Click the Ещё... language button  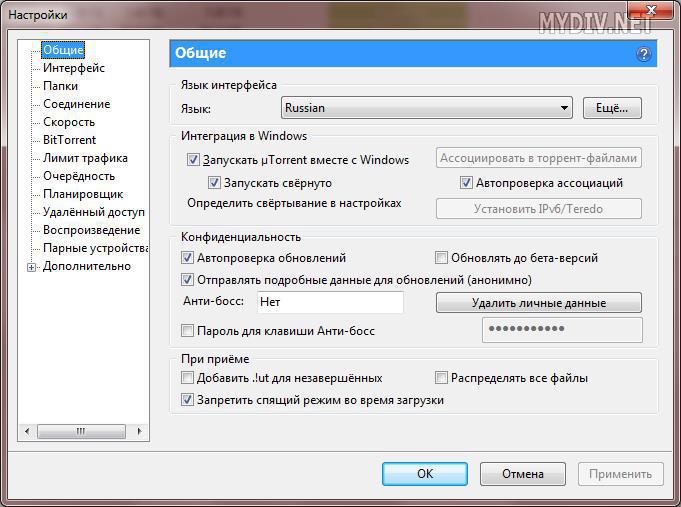(612, 108)
